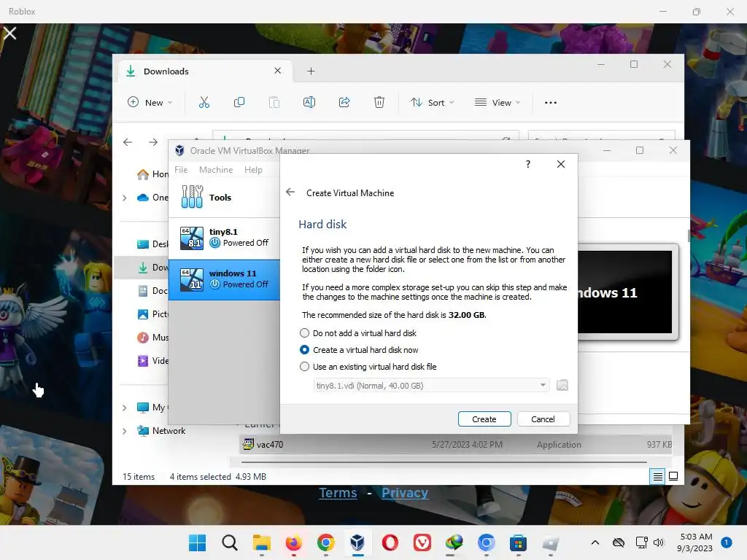
Task: Add a new Explorer tab
Action: pos(311,71)
